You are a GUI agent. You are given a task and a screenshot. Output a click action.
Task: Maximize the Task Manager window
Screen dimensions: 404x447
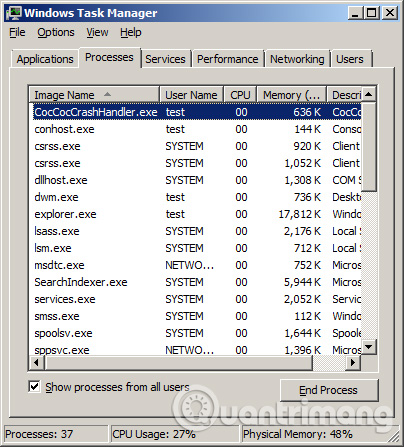(x=372, y=13)
